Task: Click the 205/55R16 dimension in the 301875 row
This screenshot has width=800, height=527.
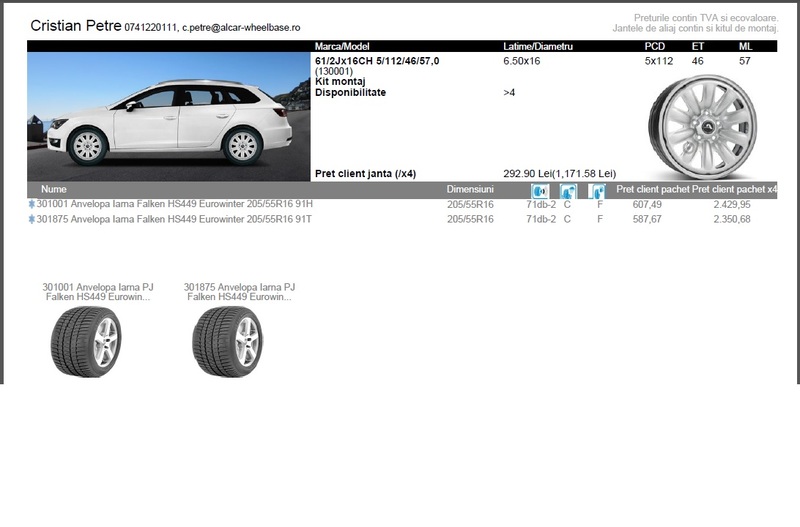Action: click(x=470, y=219)
